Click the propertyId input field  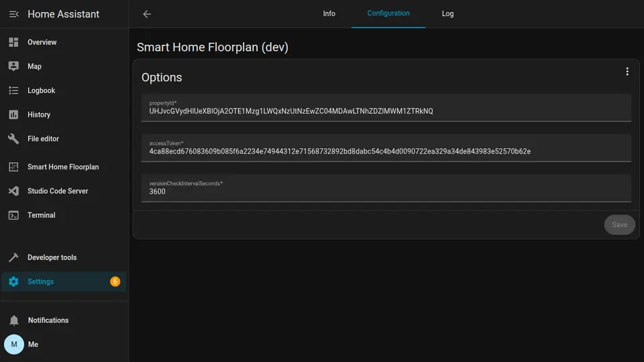[386, 107]
